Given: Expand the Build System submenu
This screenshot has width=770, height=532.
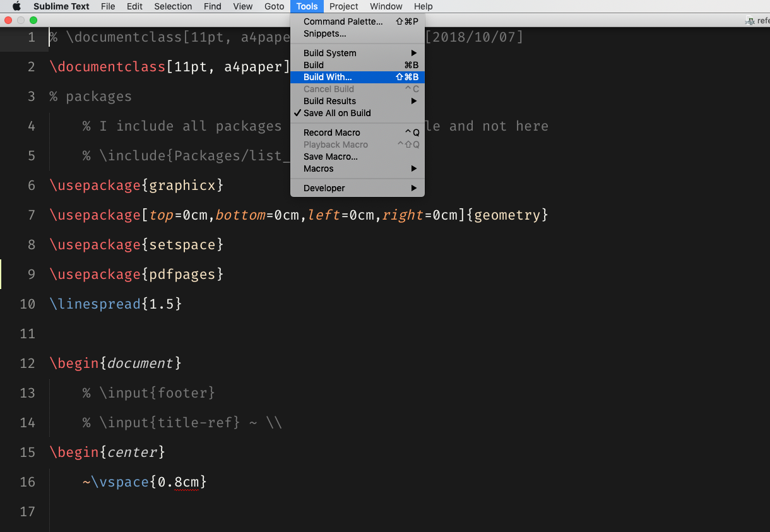Looking at the screenshot, I should tap(357, 53).
